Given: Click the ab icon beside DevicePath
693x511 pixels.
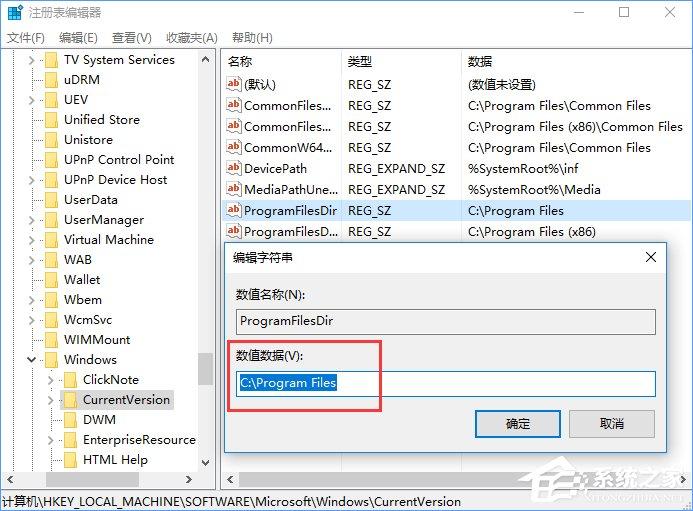Looking at the screenshot, I should 234,168.
